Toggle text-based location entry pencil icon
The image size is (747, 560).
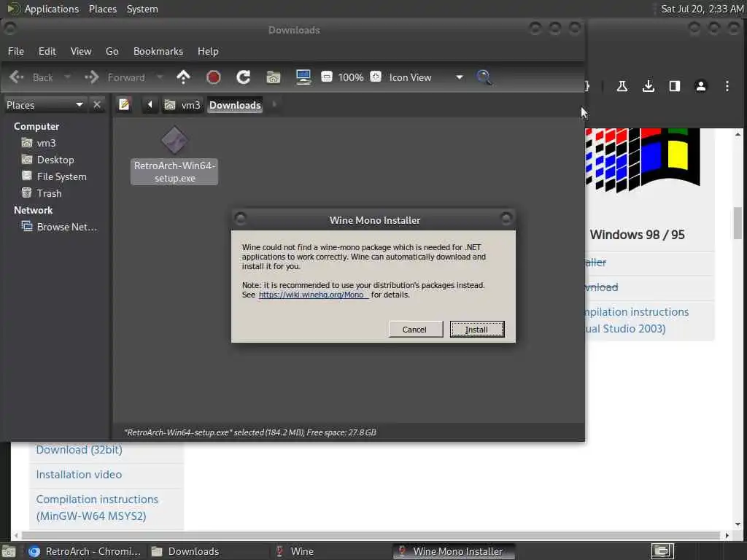click(124, 104)
